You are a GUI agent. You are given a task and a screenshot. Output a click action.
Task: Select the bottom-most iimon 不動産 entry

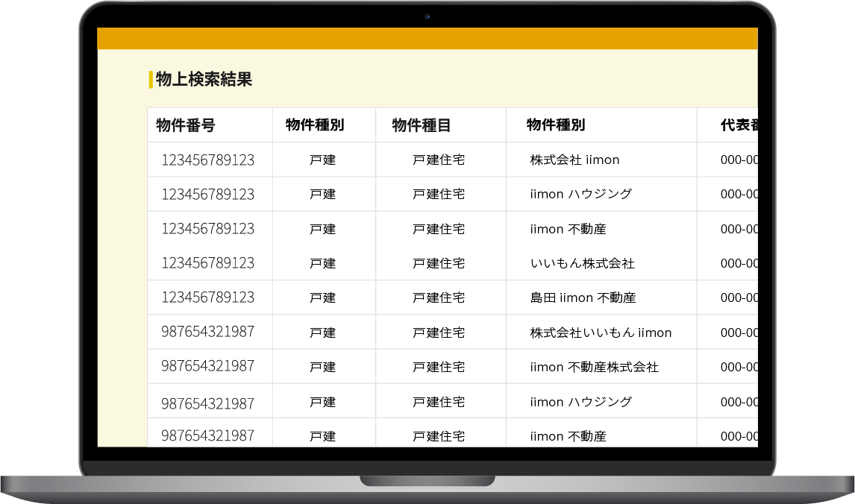[x=568, y=436]
